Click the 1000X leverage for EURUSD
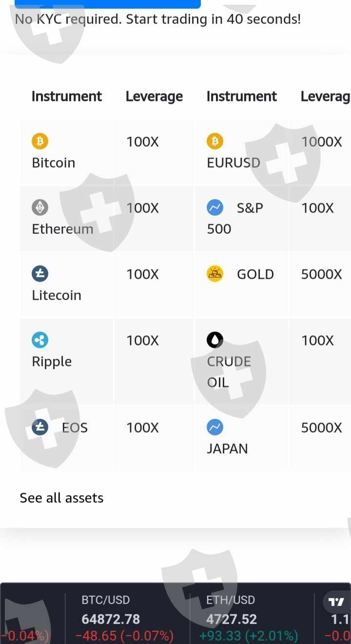 click(x=321, y=142)
